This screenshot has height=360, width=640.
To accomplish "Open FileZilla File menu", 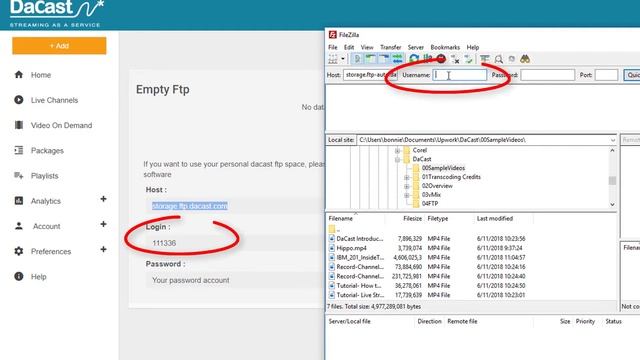I will coord(333,47).
